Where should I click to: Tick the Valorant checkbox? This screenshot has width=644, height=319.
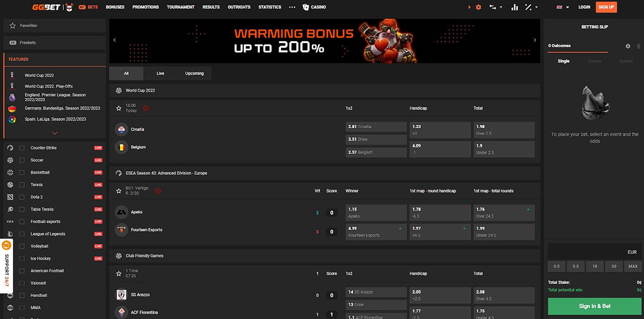click(22, 283)
